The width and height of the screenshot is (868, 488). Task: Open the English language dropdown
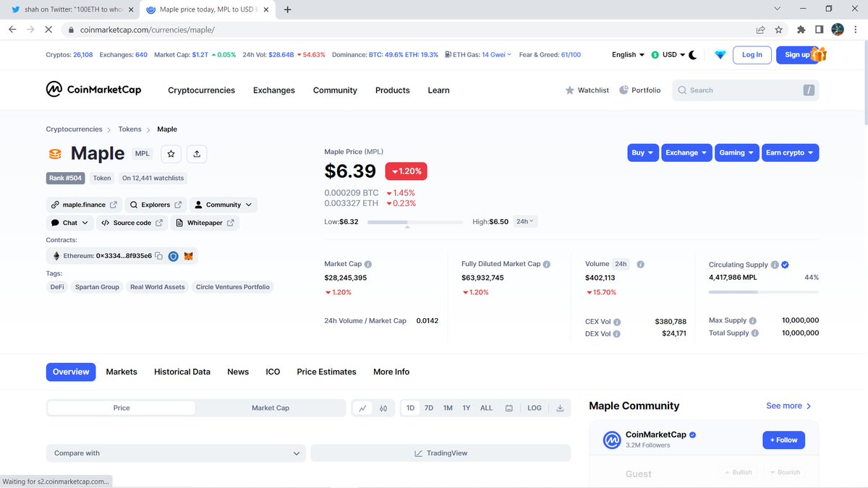628,55
